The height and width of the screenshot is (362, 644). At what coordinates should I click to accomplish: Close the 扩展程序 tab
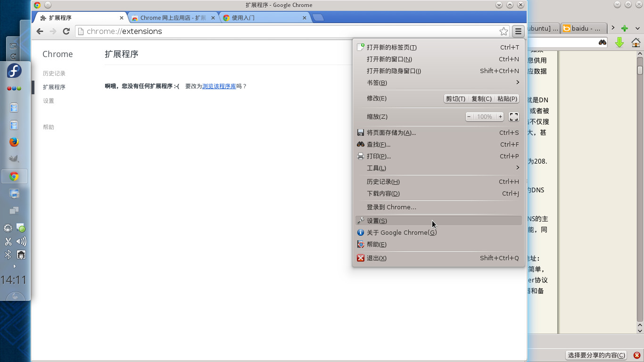coord(122,18)
